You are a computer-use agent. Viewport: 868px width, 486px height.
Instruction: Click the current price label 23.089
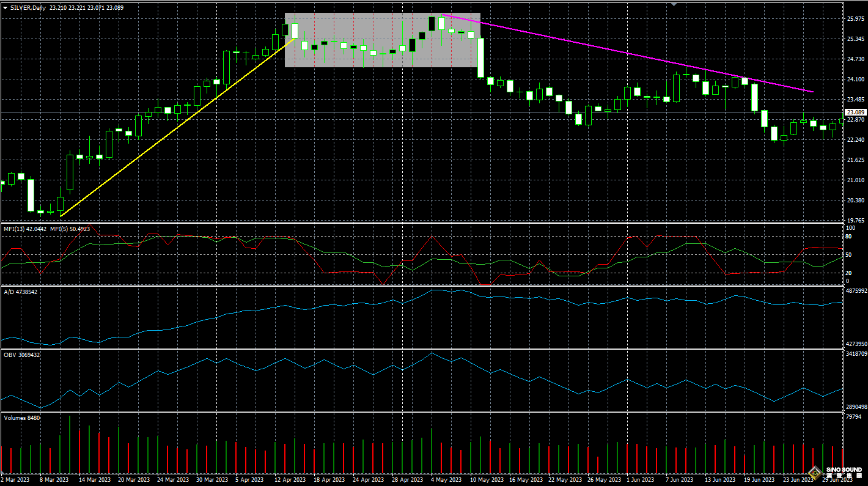[855, 112]
